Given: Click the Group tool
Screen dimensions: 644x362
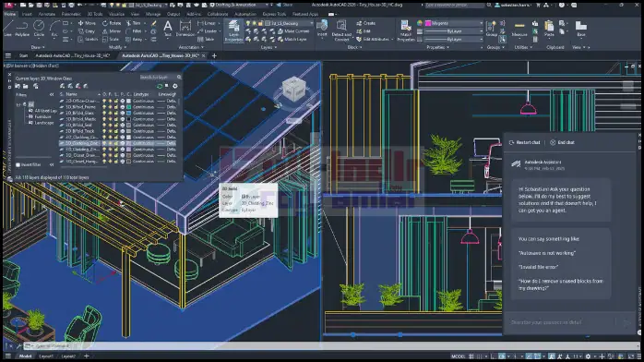Looking at the screenshot, I should 491,29.
